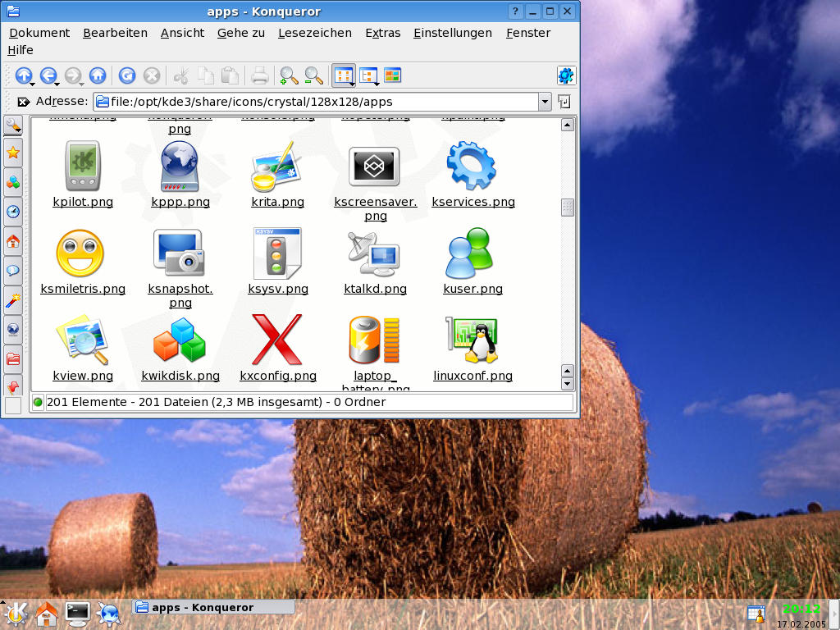Select the kppp.png globe icon file
The width and height of the screenshot is (840, 630).
(180, 174)
